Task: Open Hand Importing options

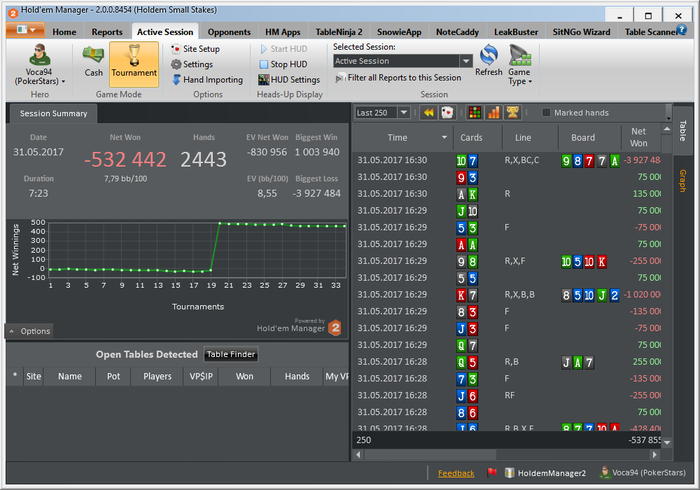Action: click(212, 79)
